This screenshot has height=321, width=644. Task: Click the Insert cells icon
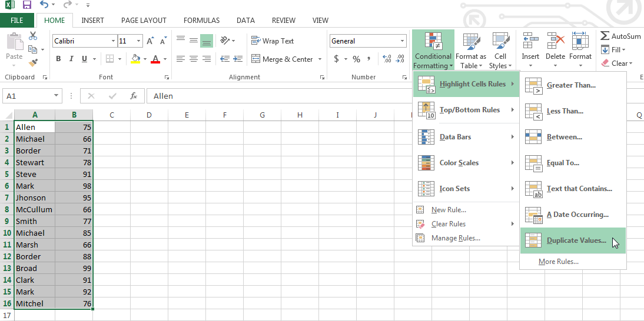[x=530, y=41]
